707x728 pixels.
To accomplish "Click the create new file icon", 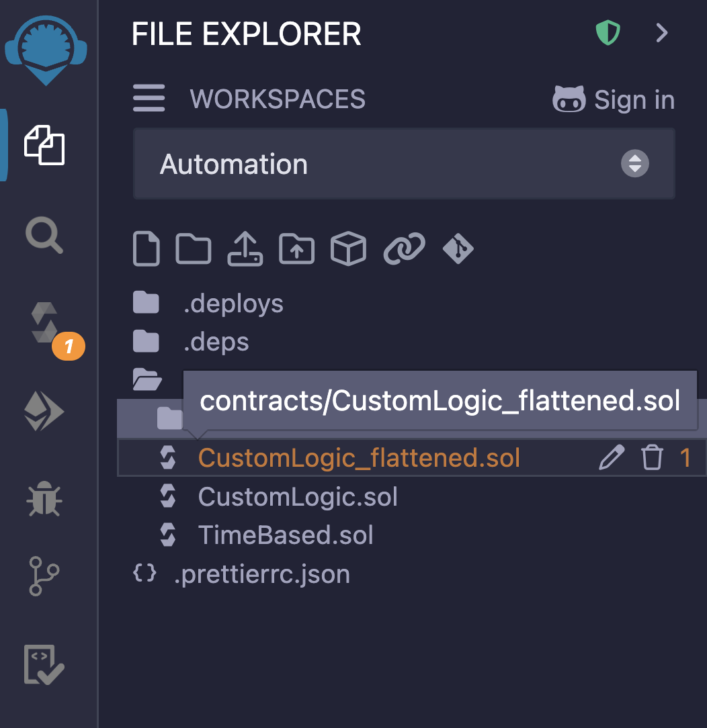I will point(147,249).
